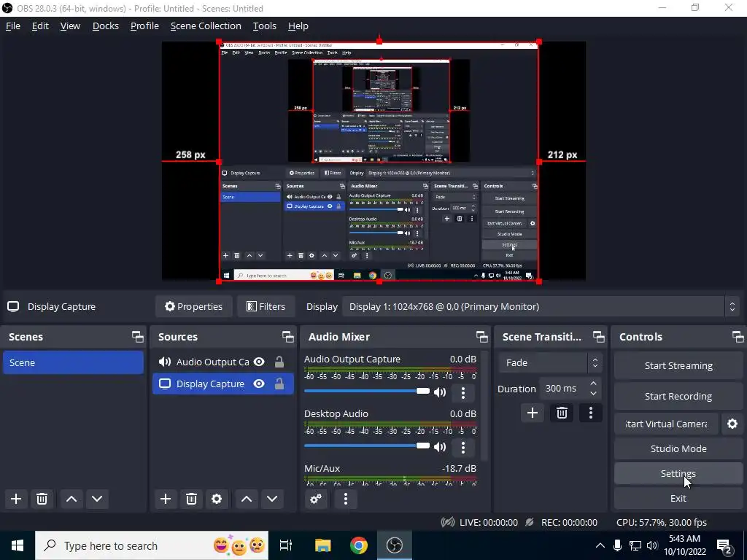Open the Tools menu
Image resolution: width=747 pixels, height=560 pixels.
click(x=264, y=26)
